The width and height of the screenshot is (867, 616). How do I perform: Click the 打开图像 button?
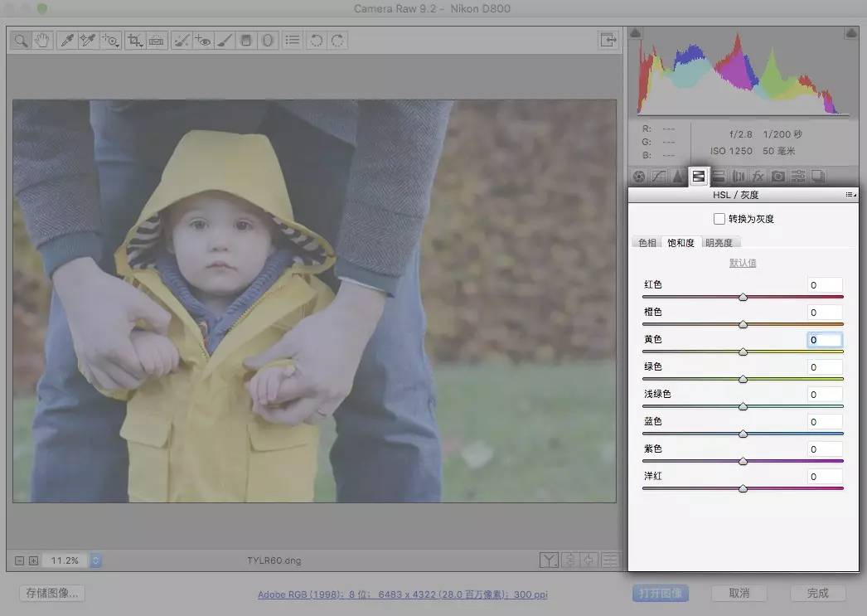tap(661, 594)
